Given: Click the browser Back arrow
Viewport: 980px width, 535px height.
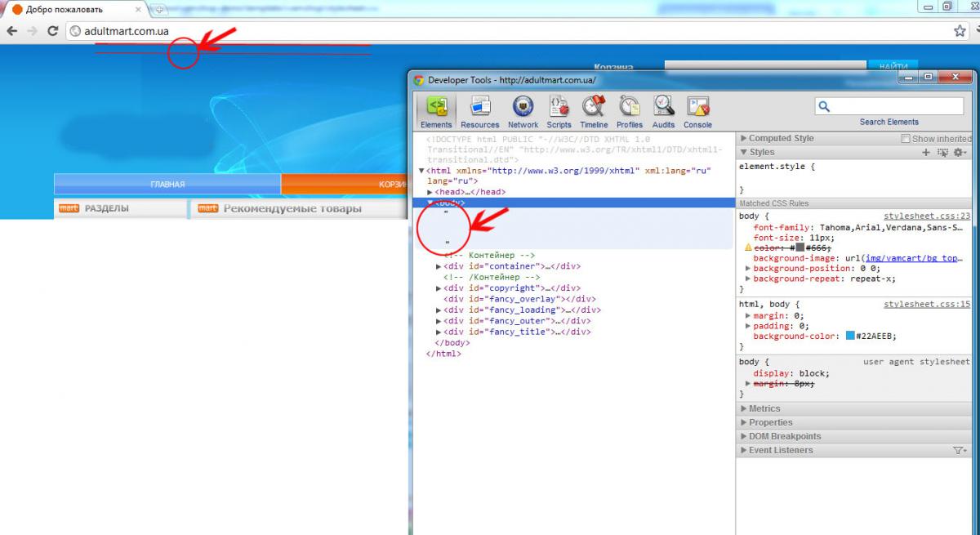Looking at the screenshot, I should (x=12, y=31).
